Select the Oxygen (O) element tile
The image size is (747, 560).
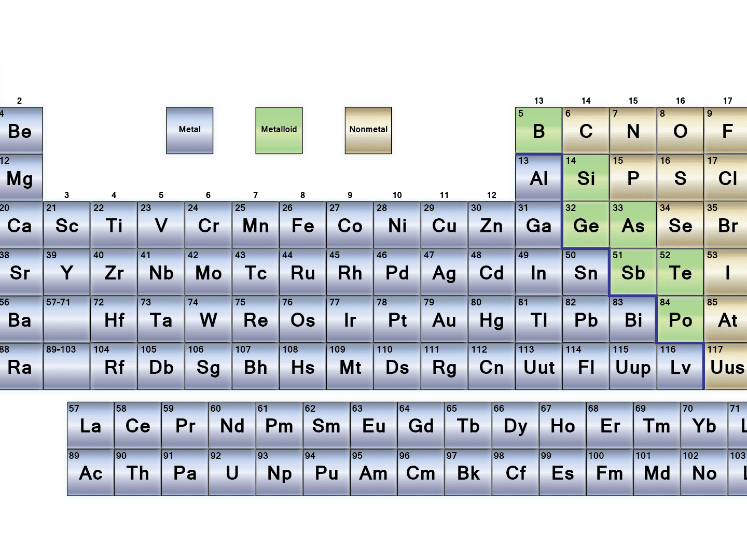[x=680, y=131]
